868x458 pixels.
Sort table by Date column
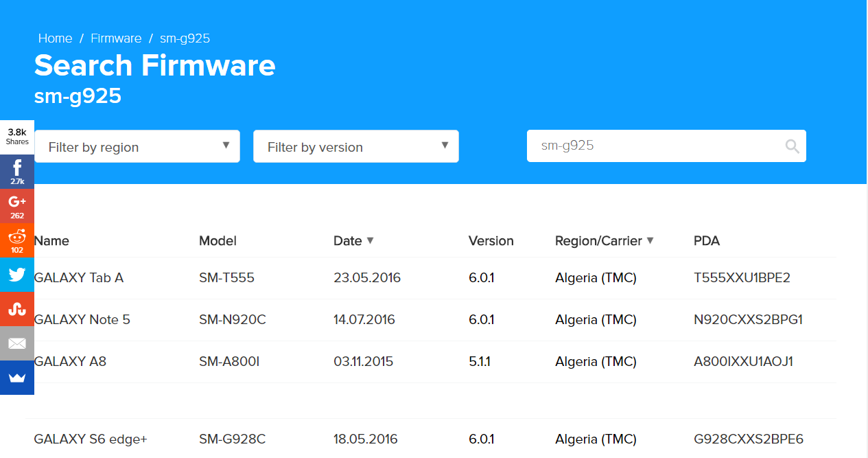tap(353, 241)
